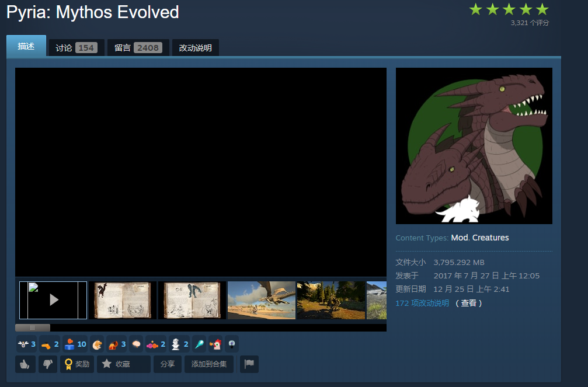
Task: Click the chicken award reaction icon
Action: [x=215, y=344]
